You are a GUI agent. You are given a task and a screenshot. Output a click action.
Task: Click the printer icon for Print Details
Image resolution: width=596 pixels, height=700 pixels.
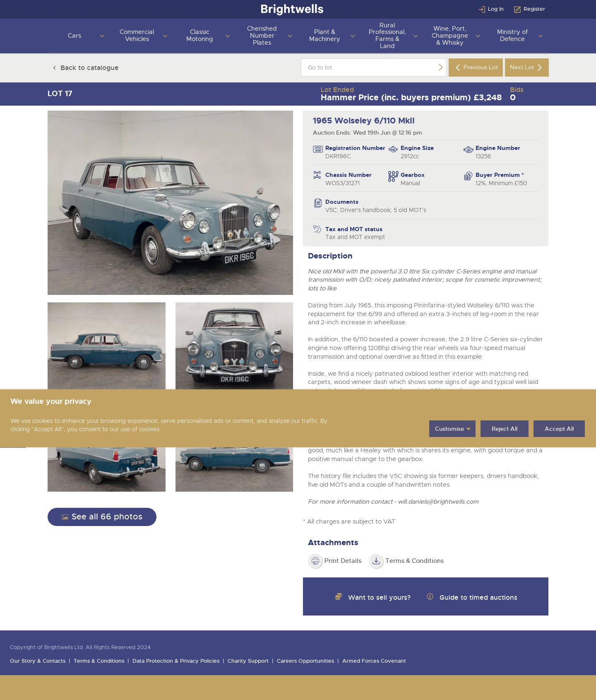(315, 561)
